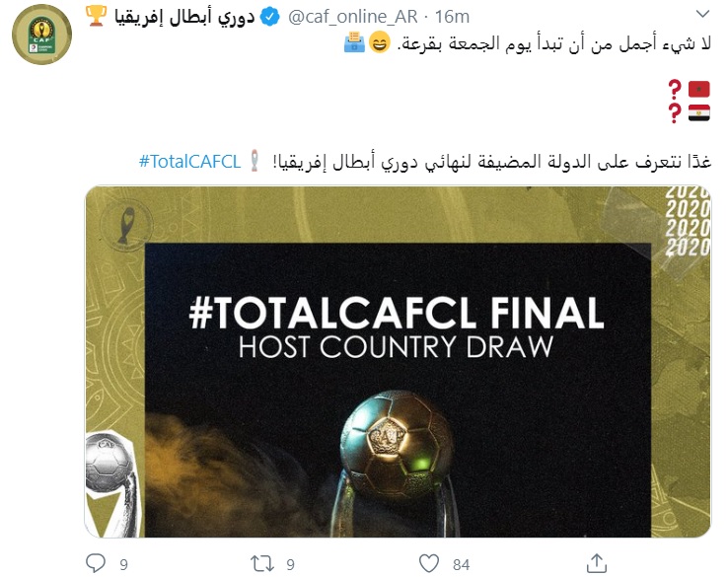Click the retweet arrows icon

click(262, 563)
